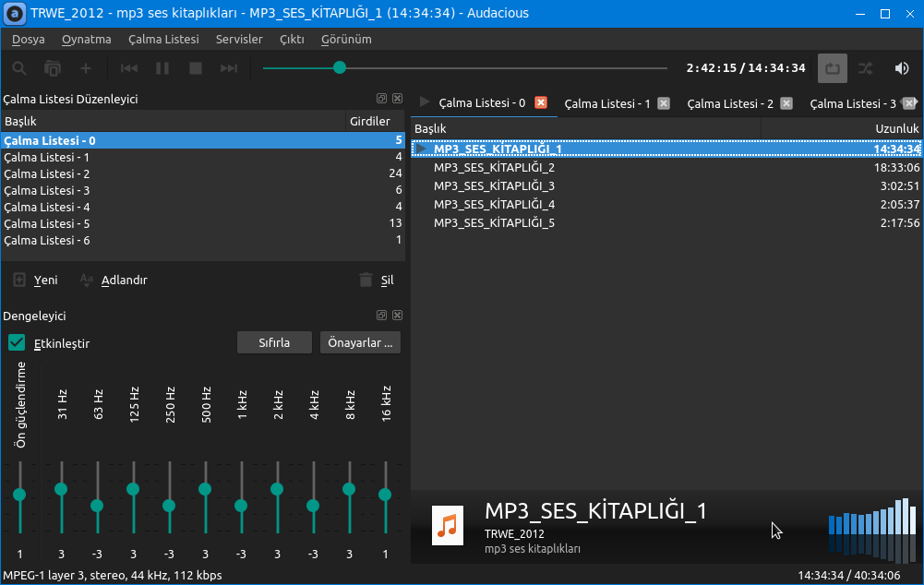Viewport: 924px width, 585px height.
Task: Skip to previous track
Action: click(x=129, y=68)
